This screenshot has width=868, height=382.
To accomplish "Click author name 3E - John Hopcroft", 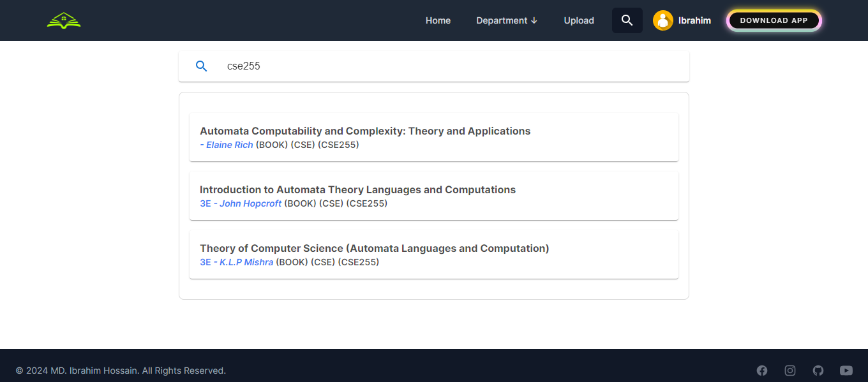I will tap(241, 203).
